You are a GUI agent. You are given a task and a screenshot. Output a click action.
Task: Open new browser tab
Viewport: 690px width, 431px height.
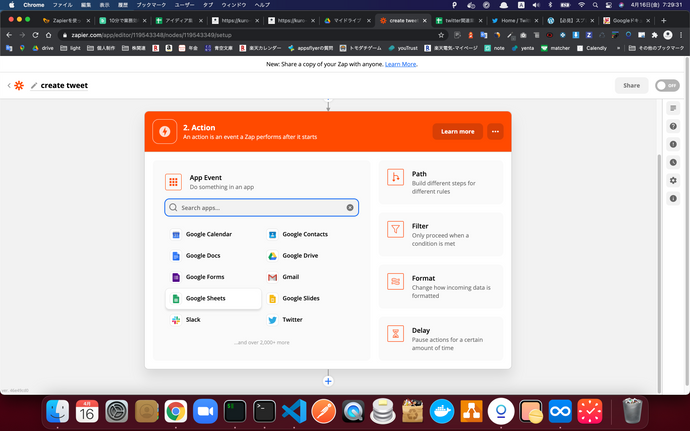point(664,20)
